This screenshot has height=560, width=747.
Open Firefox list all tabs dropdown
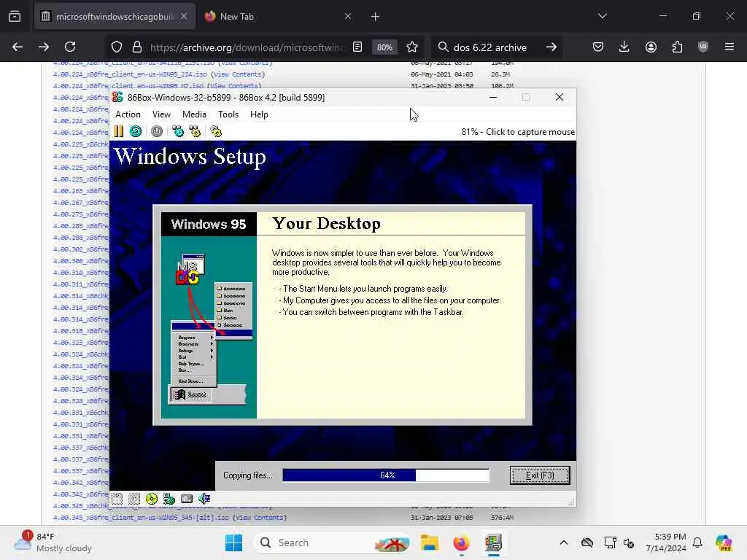(x=602, y=16)
